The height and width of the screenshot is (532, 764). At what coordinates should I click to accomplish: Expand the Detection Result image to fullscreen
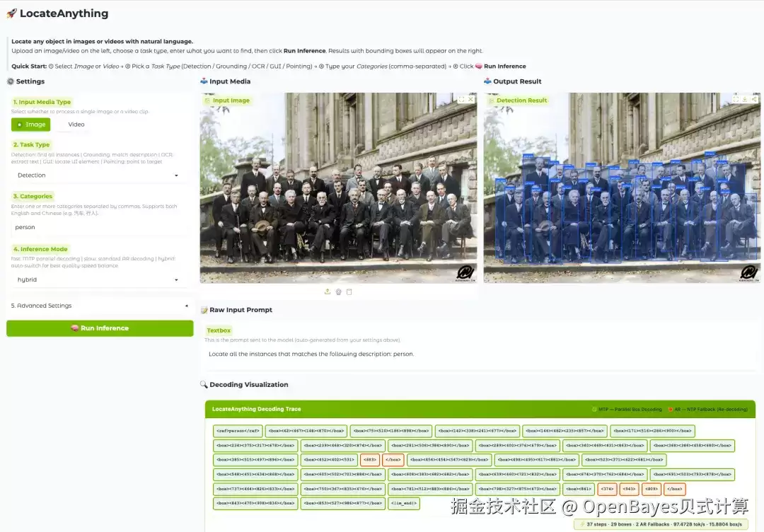coord(736,99)
